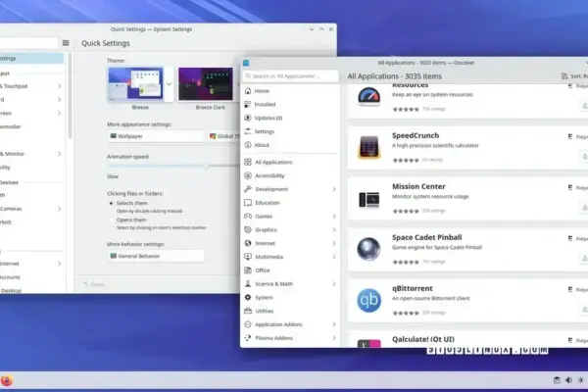The height and width of the screenshot is (392, 588).
Task: Click the Multimedia category icon
Action: [248, 257]
